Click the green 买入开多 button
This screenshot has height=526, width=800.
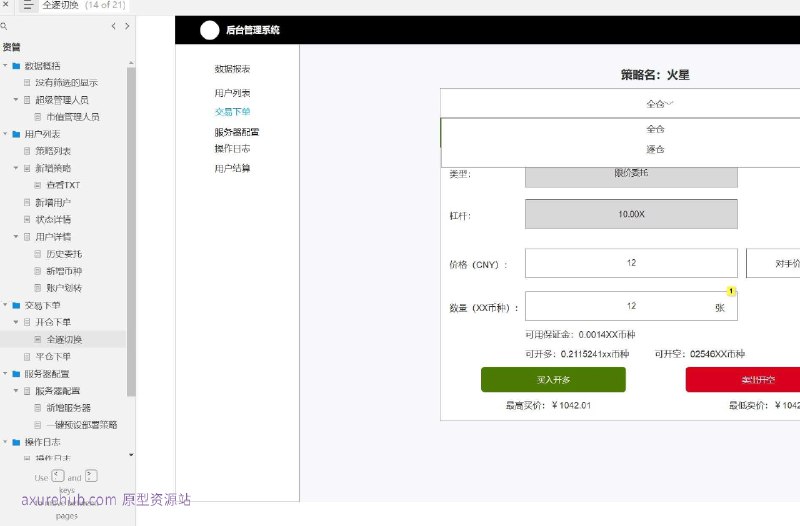(553, 380)
